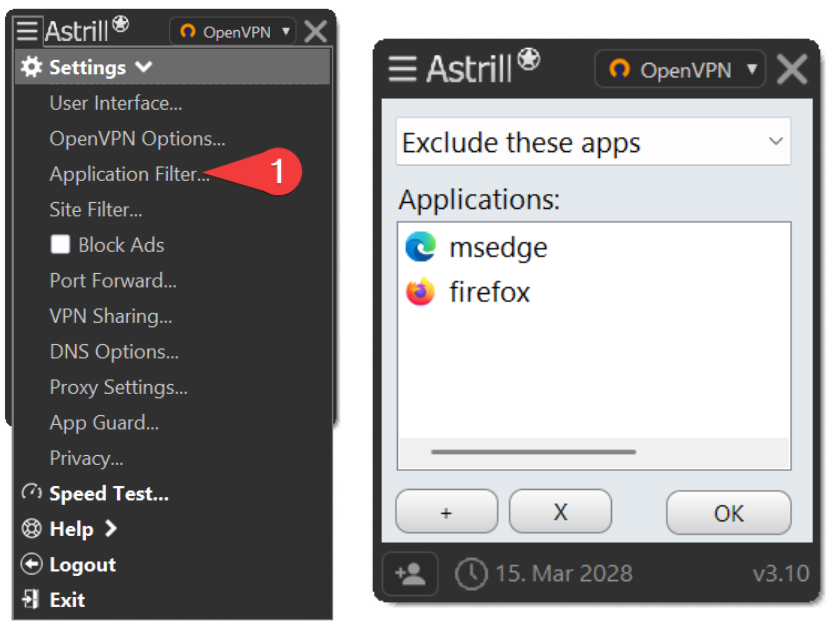Run Speed Test menu entry
This screenshot has height=624, width=832.
click(x=109, y=494)
